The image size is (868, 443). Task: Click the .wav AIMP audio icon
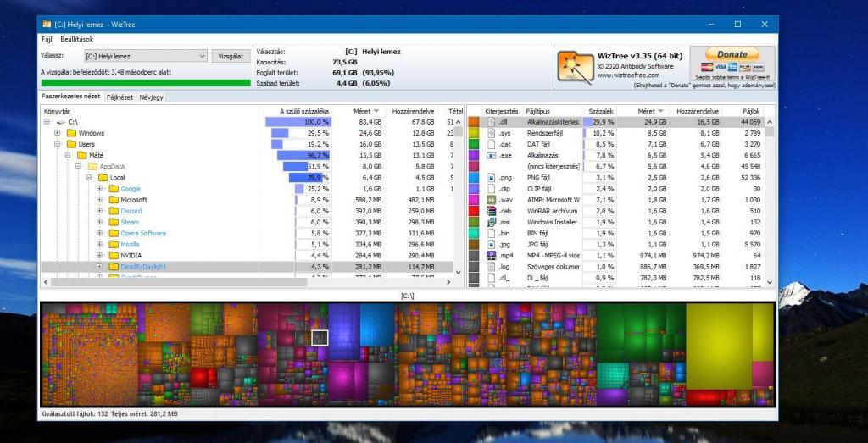coord(492,199)
